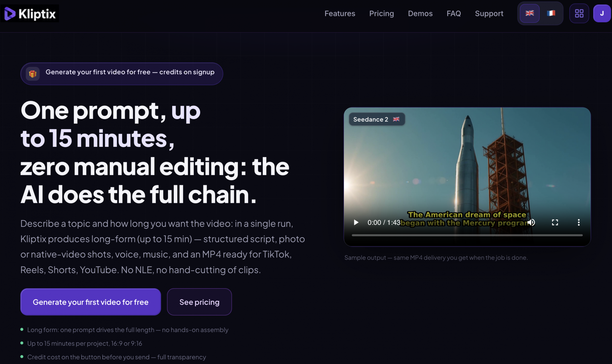Click the Kliptix logo

point(30,13)
